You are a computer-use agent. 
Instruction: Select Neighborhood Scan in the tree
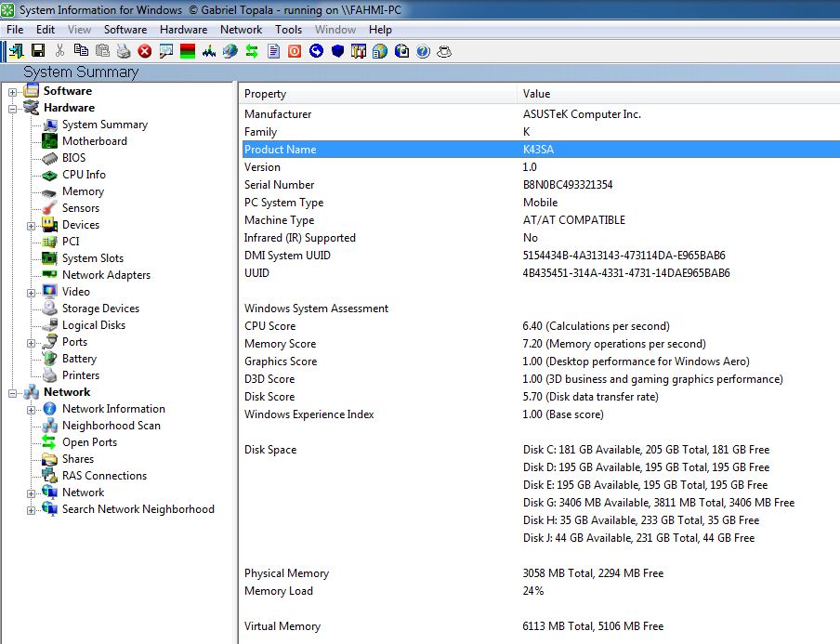(112, 426)
